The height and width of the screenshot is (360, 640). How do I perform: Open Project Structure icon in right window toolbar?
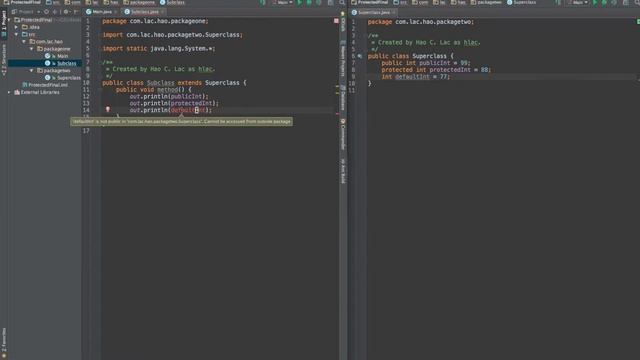[626, 3]
